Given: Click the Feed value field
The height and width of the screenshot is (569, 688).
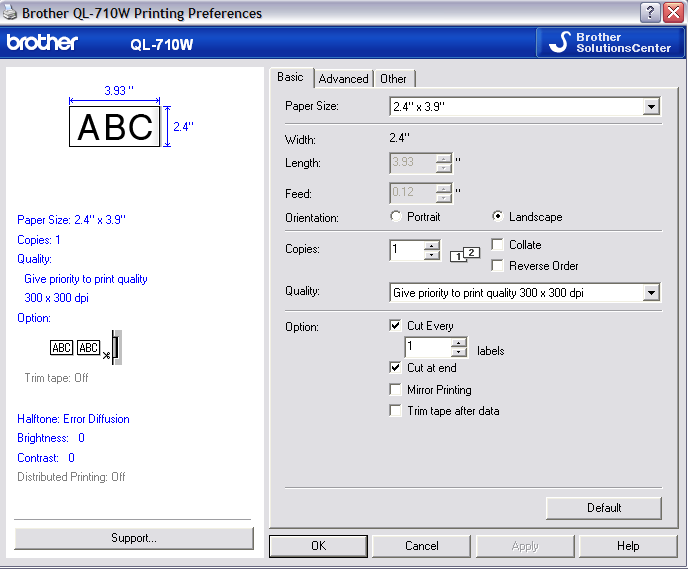Looking at the screenshot, I should pyautogui.click(x=413, y=193).
